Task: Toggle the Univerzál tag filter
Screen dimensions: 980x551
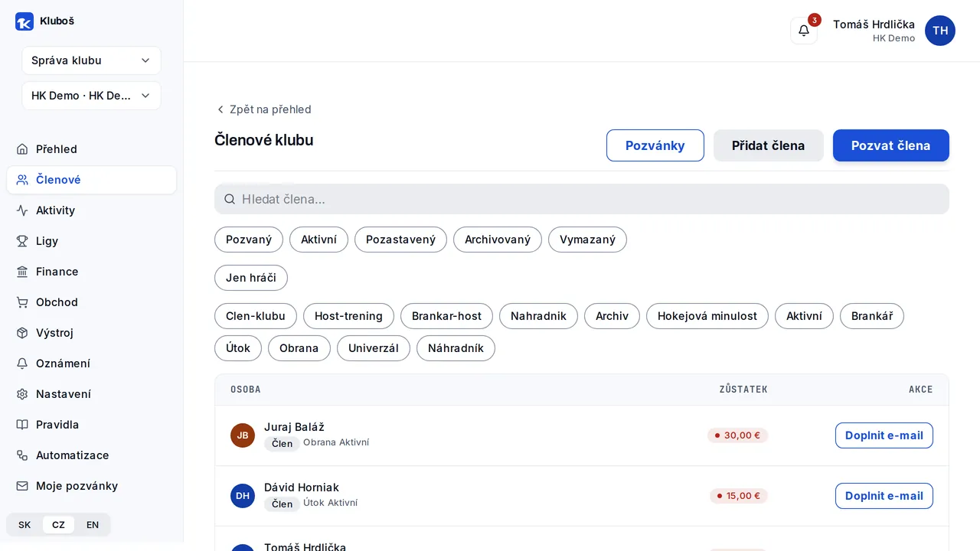Action: pyautogui.click(x=374, y=348)
